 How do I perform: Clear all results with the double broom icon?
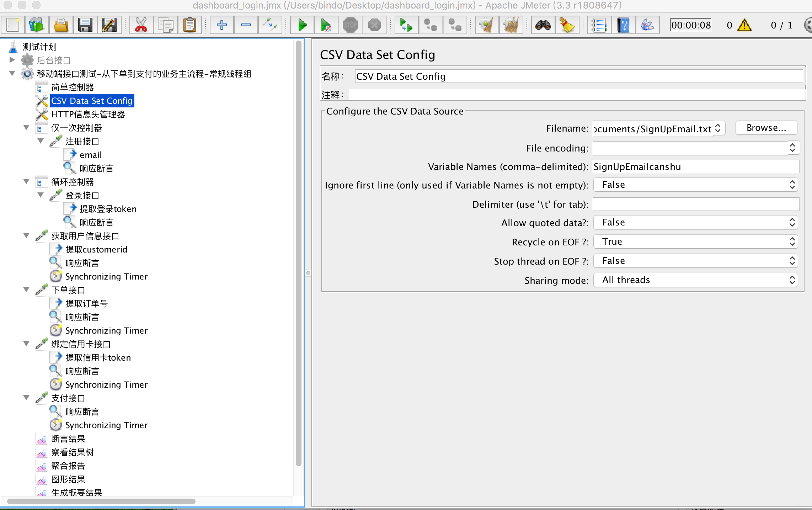(x=511, y=25)
